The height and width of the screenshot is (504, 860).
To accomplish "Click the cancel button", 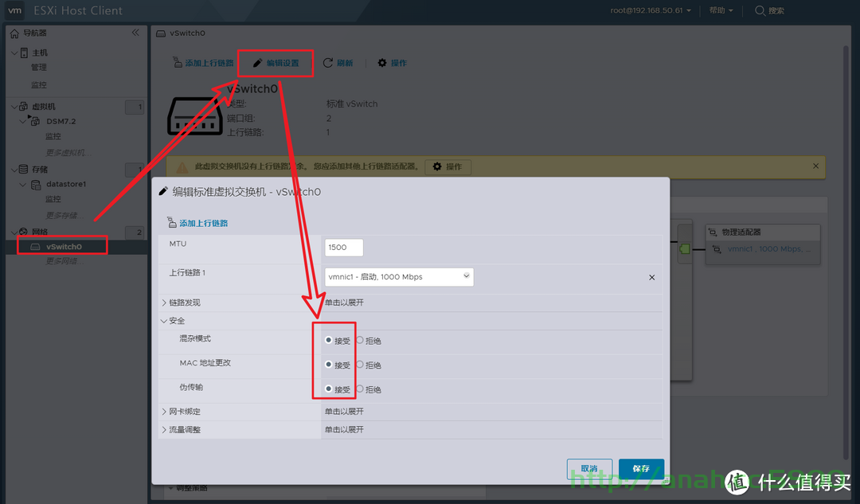I will click(x=589, y=469).
